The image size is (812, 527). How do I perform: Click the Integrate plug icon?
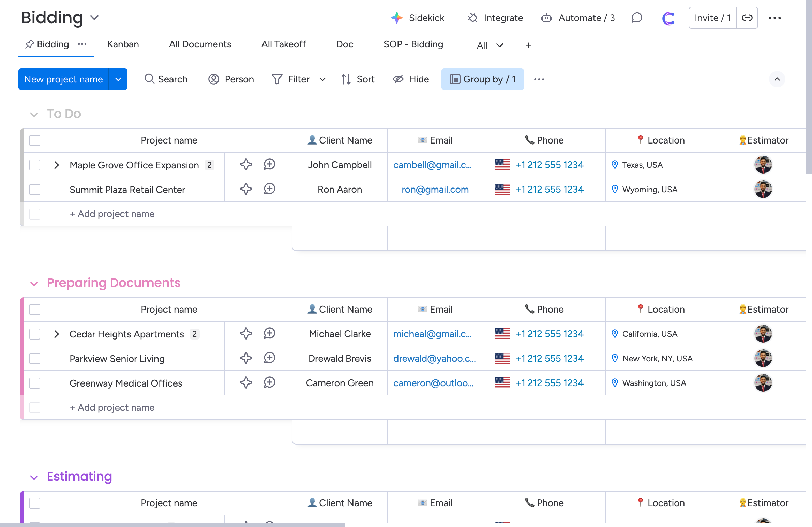[472, 18]
